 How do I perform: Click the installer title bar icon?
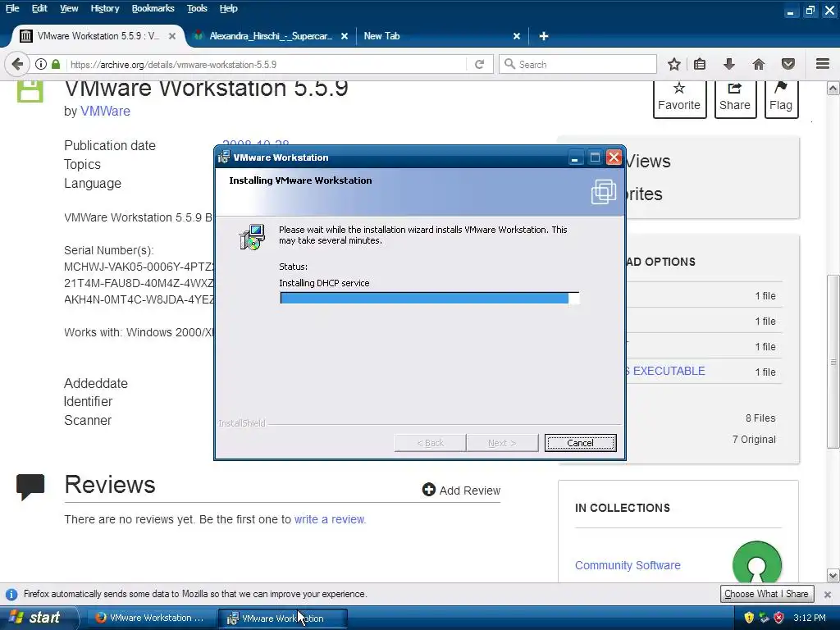pyautogui.click(x=224, y=157)
